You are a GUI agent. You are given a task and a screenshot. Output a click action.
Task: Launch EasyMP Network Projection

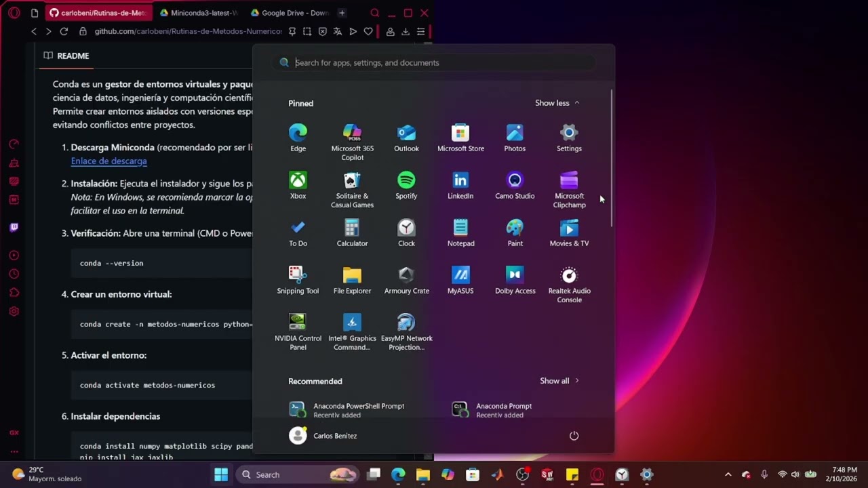pos(406,332)
